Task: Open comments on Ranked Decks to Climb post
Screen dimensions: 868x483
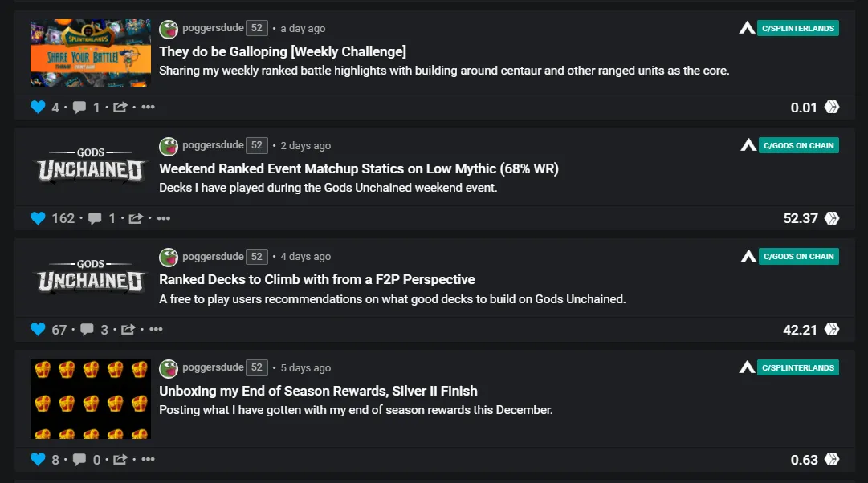Action: pos(87,329)
